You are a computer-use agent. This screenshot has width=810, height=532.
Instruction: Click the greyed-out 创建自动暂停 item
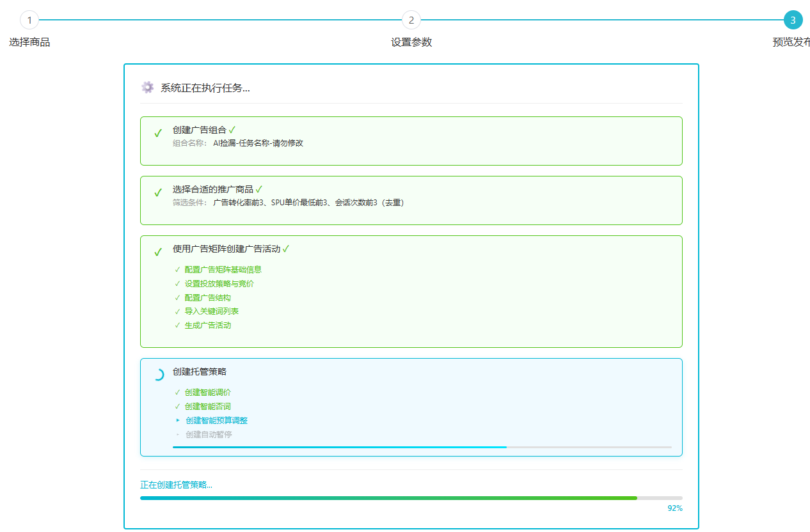coord(209,435)
